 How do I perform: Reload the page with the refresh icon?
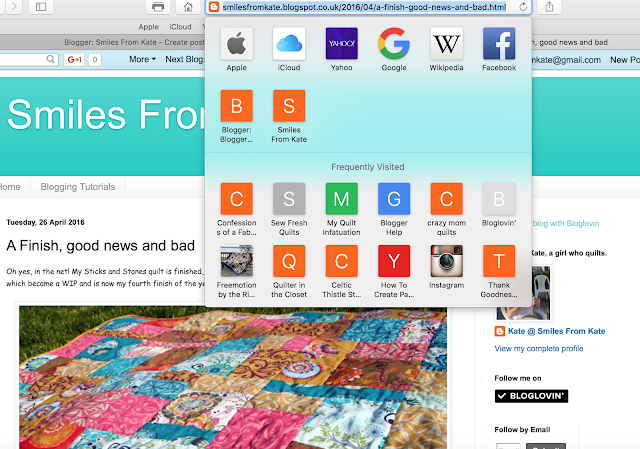(523, 7)
